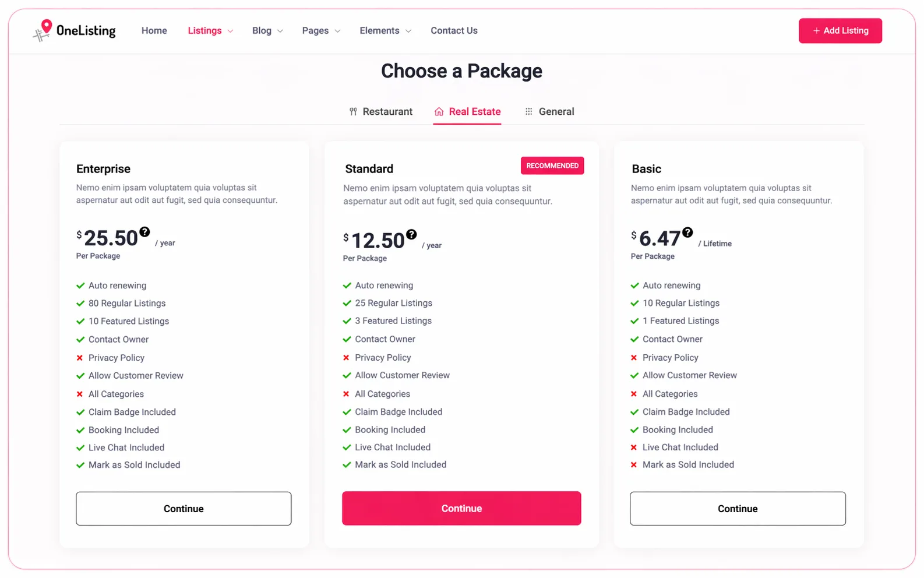The height and width of the screenshot is (578, 924).
Task: Switch to the General package tab
Action: click(549, 111)
